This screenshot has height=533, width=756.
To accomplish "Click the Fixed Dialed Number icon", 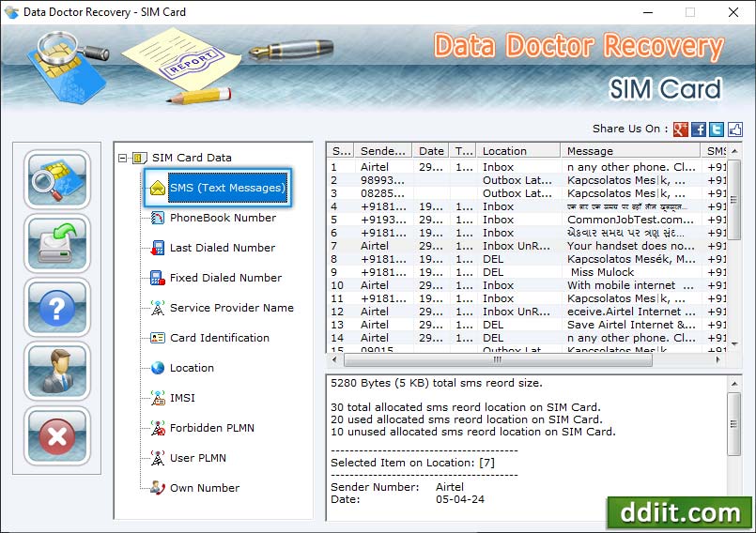I will coord(158,278).
